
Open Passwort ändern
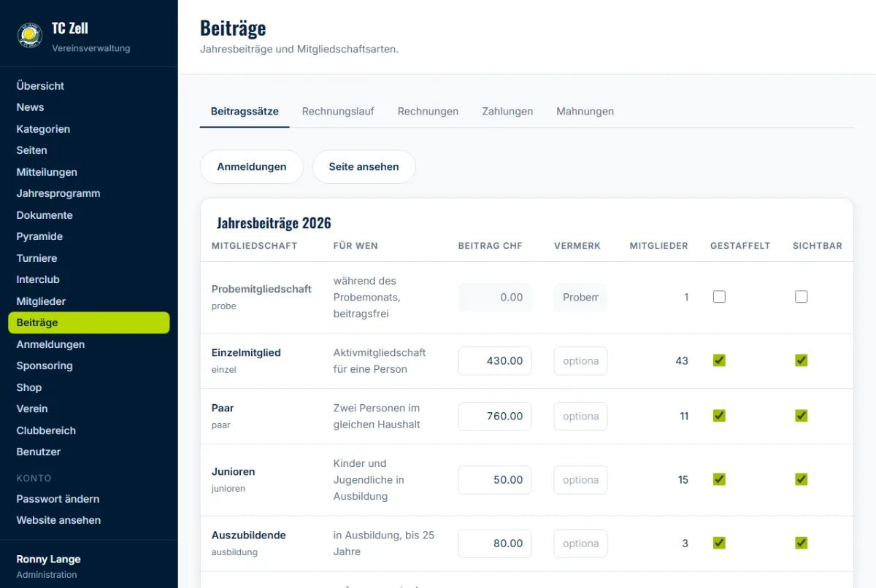(x=58, y=499)
